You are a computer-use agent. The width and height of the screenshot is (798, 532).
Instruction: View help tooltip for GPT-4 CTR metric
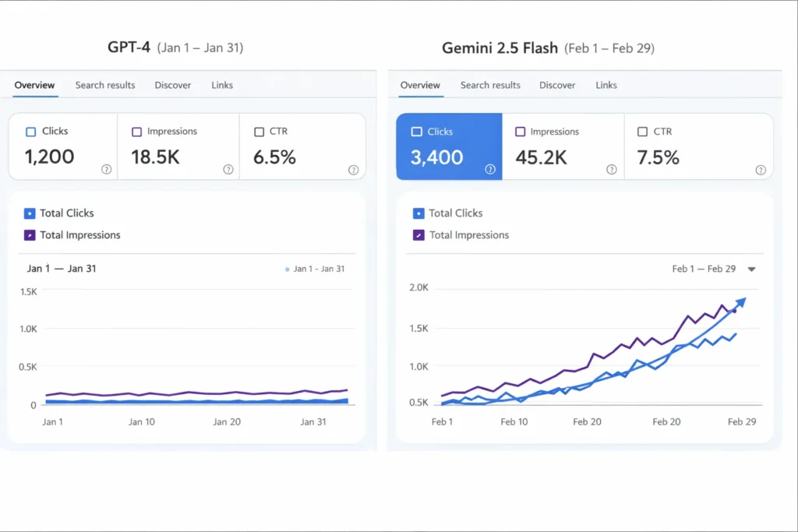click(352, 168)
